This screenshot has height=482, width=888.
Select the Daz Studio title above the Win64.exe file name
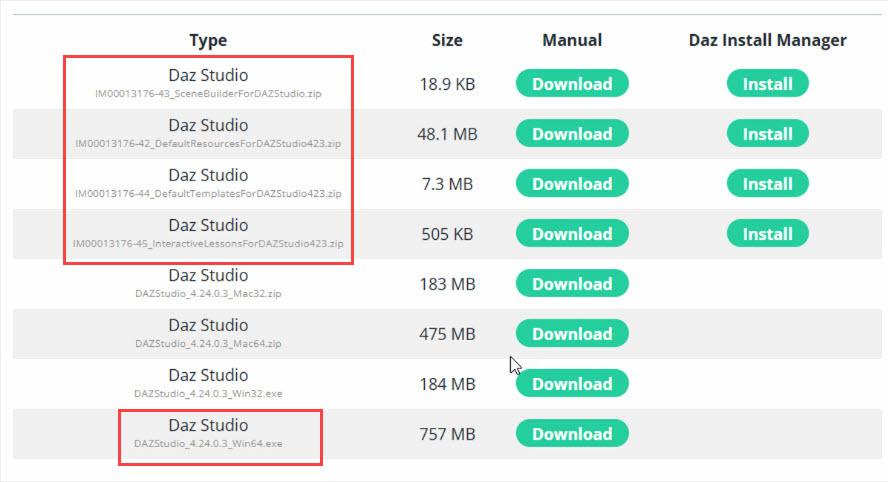tap(208, 425)
